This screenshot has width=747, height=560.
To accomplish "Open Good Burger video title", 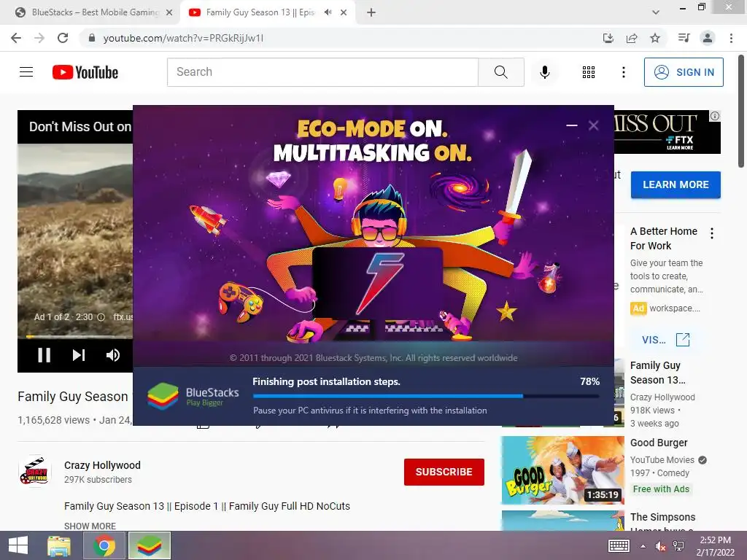I will (x=659, y=443).
